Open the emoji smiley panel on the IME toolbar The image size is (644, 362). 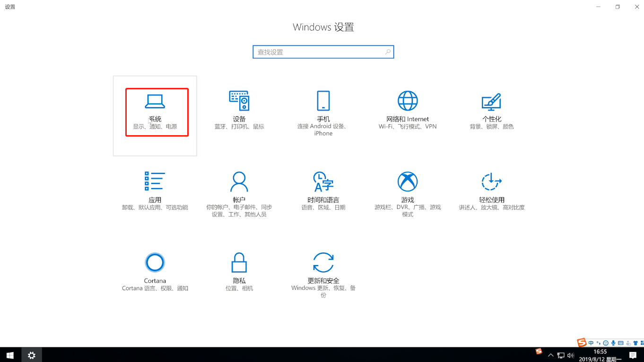click(606, 343)
